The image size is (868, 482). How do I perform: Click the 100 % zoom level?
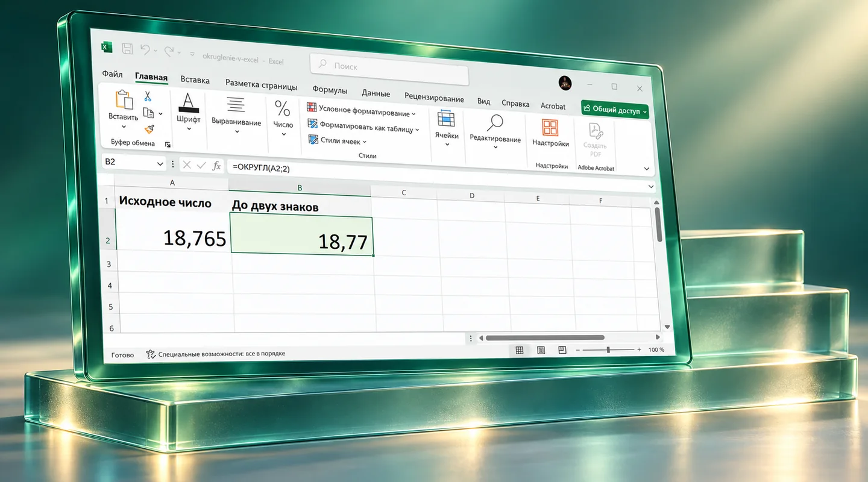(x=656, y=350)
